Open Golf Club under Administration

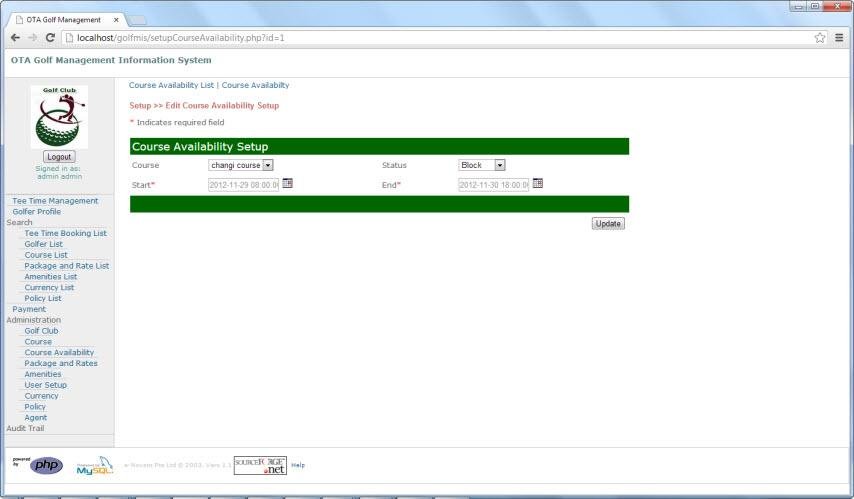coord(41,331)
